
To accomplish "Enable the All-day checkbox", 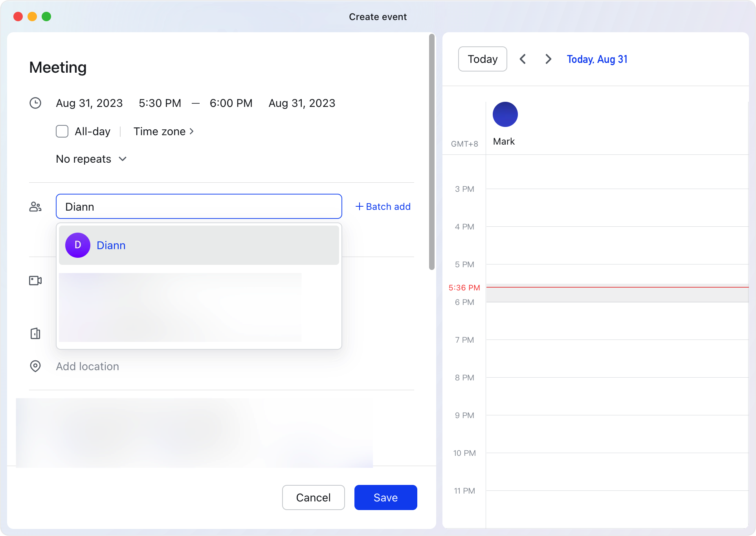I will (x=62, y=131).
